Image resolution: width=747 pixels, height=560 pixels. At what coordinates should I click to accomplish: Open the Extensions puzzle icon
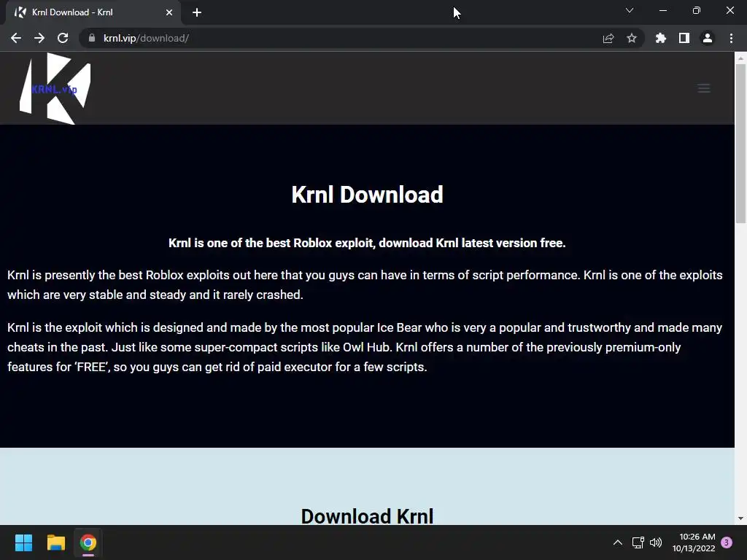pyautogui.click(x=661, y=38)
